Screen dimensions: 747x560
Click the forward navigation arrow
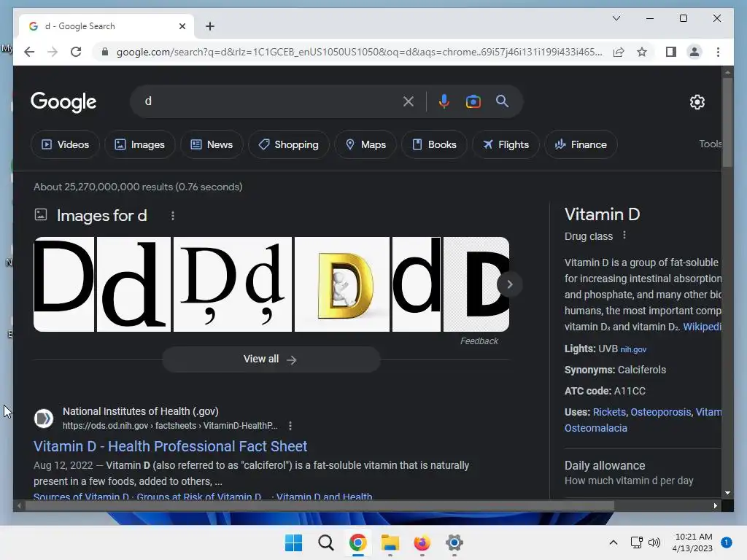[x=53, y=52]
